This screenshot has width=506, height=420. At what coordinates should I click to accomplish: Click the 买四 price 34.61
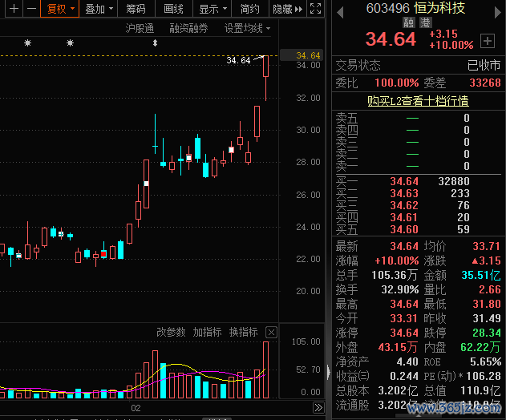[404, 217]
